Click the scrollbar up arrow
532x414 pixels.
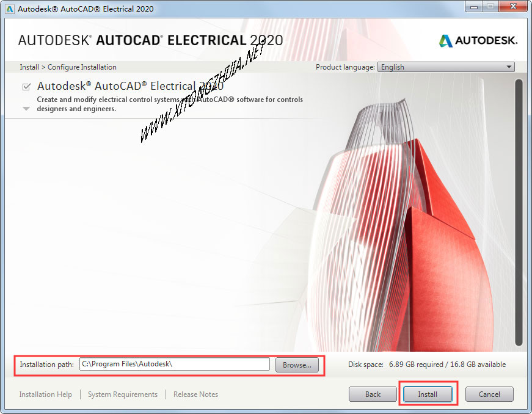point(519,77)
